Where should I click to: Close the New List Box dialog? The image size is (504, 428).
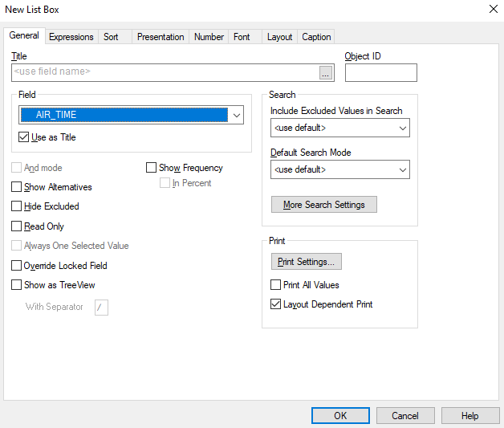494,9
